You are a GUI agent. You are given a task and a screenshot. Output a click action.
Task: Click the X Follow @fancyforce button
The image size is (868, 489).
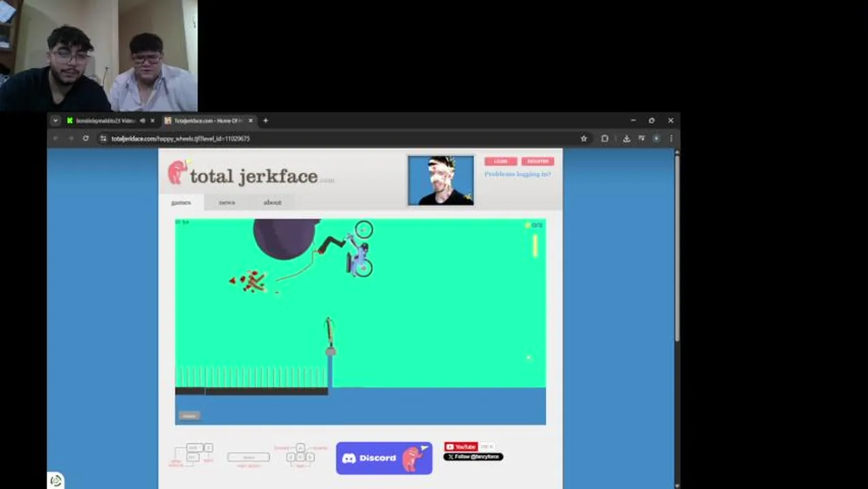(473, 456)
